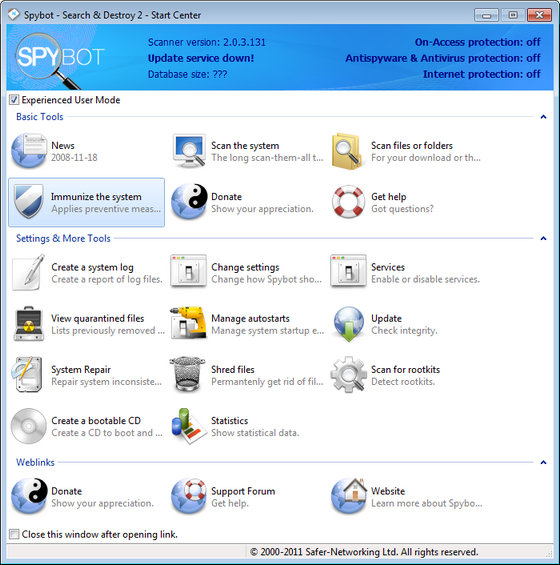The image size is (560, 565).
Task: Maximize the Start Center window
Action: 513,15
